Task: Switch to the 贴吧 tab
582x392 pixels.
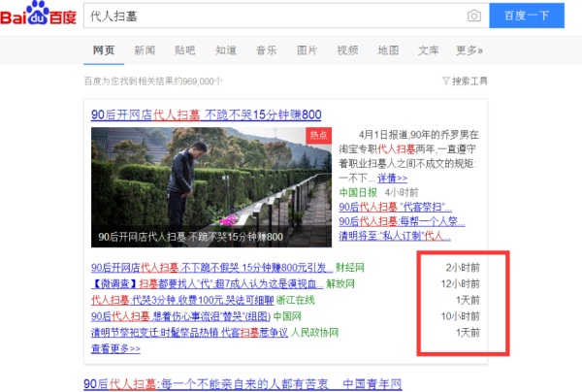Action: tap(185, 50)
